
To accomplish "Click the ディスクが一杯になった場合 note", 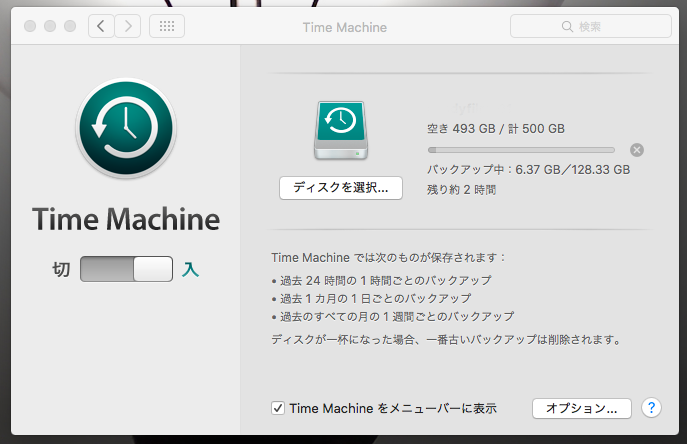I will point(446,340).
